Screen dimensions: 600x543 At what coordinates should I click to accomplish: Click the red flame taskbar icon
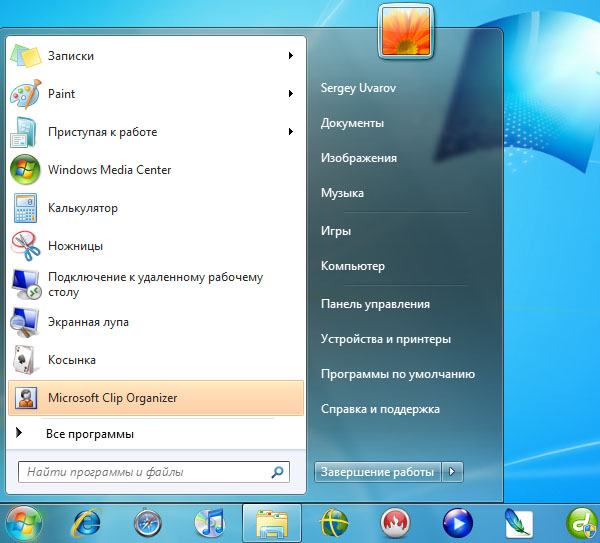coord(395,523)
